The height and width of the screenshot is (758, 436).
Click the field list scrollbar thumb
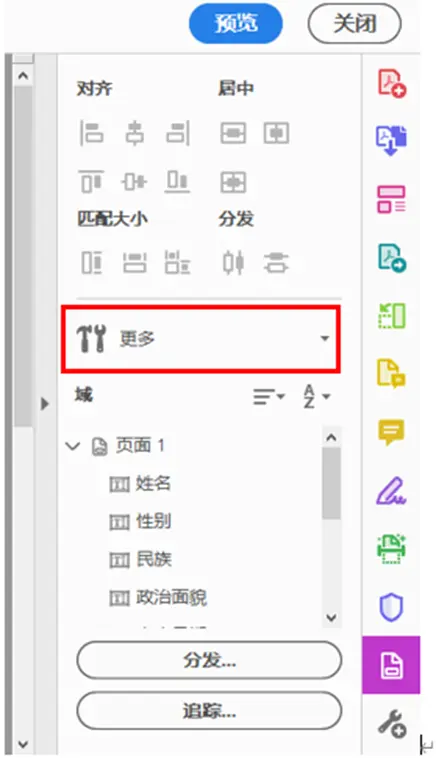click(331, 483)
